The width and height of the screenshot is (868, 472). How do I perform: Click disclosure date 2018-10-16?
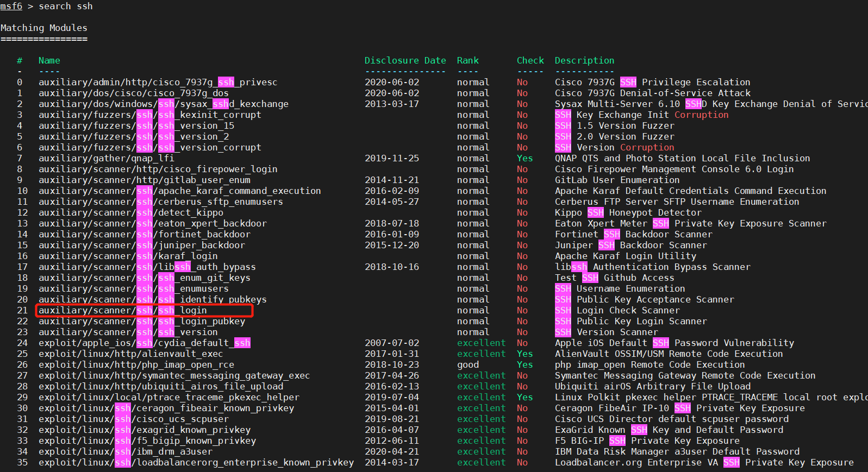392,267
